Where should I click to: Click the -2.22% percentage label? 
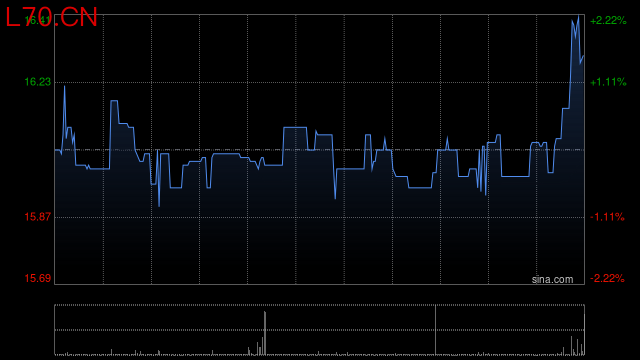point(607,278)
